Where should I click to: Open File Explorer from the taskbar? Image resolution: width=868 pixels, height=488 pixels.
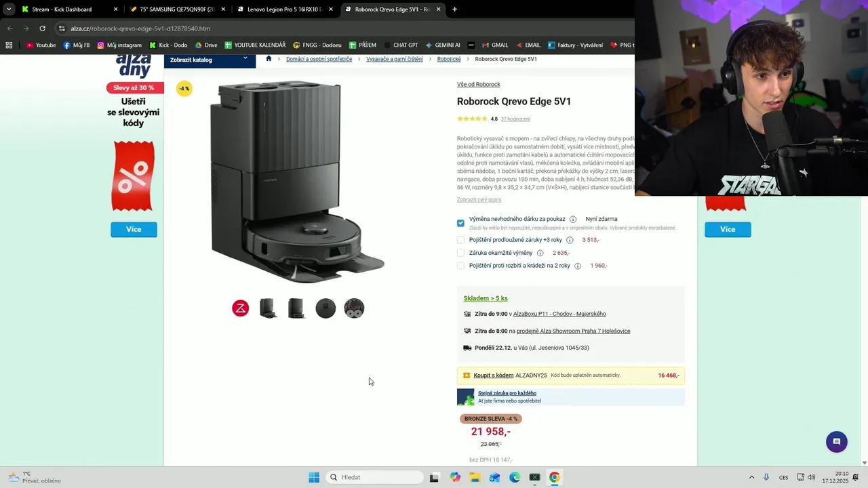tap(475, 477)
